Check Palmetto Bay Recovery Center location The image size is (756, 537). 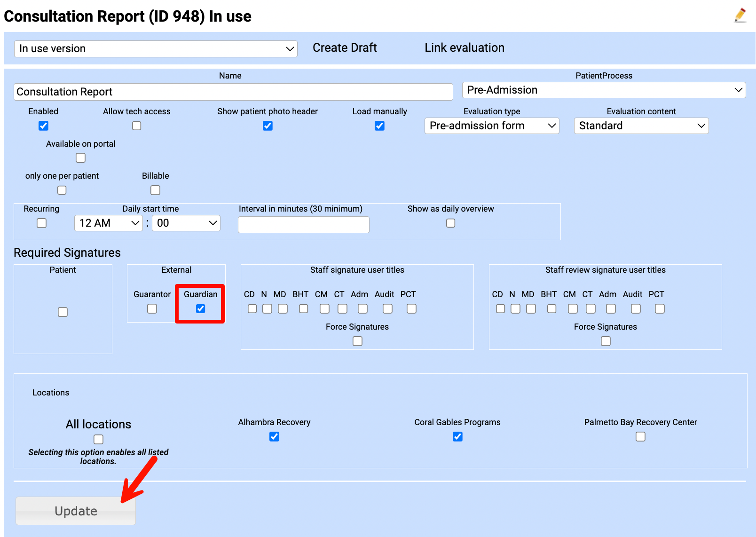pyautogui.click(x=640, y=437)
